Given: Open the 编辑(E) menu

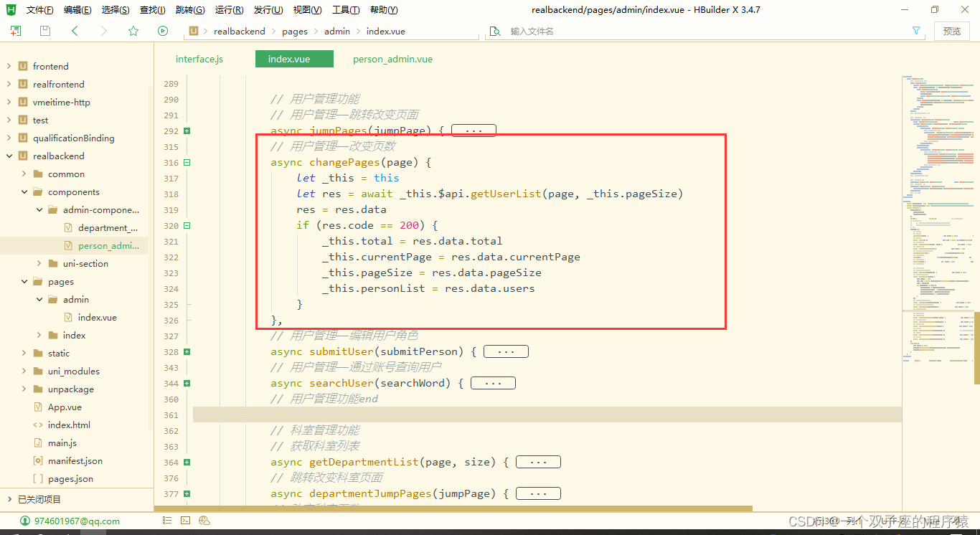Looking at the screenshot, I should [77, 10].
